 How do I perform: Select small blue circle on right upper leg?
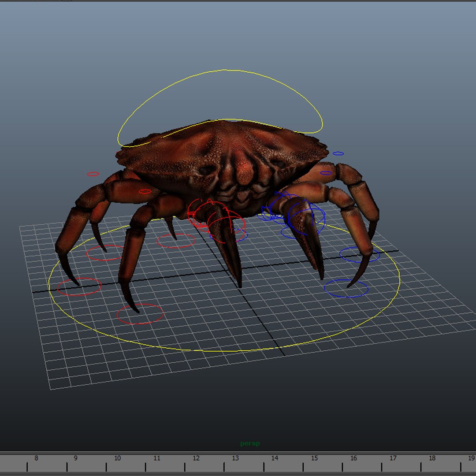click(326, 173)
